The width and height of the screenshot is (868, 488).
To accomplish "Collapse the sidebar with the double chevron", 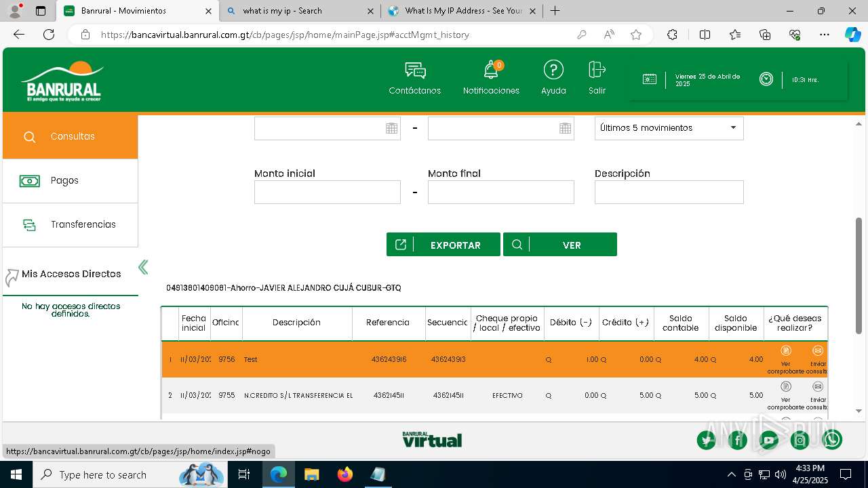I will click(x=143, y=267).
